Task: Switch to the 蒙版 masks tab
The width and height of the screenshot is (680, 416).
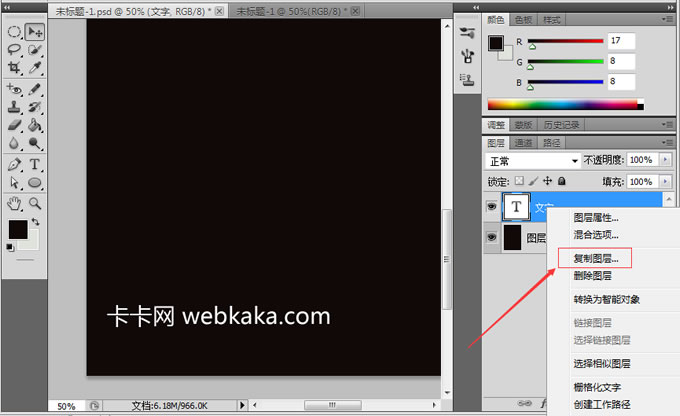Action: 523,125
